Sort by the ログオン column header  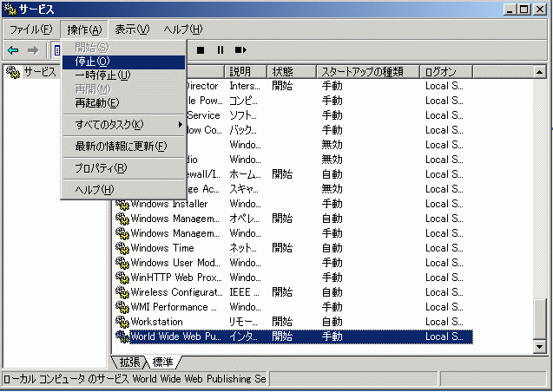(x=446, y=72)
